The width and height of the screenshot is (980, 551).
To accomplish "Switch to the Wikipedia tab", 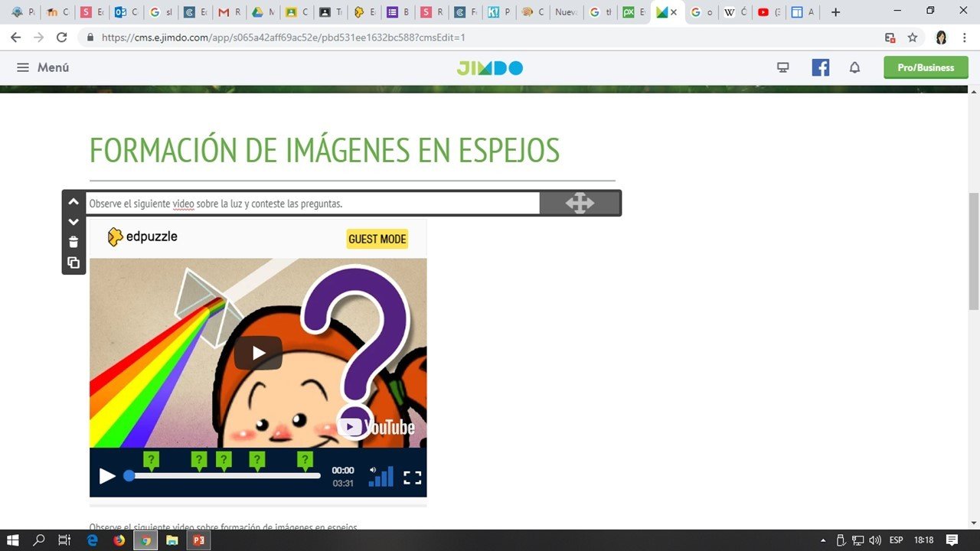I will [x=735, y=12].
